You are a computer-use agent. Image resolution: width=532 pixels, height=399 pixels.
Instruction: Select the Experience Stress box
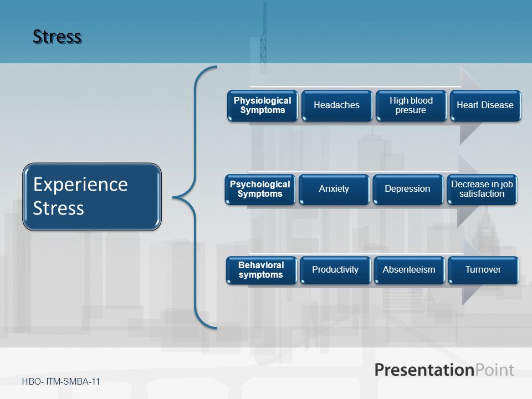(x=92, y=197)
